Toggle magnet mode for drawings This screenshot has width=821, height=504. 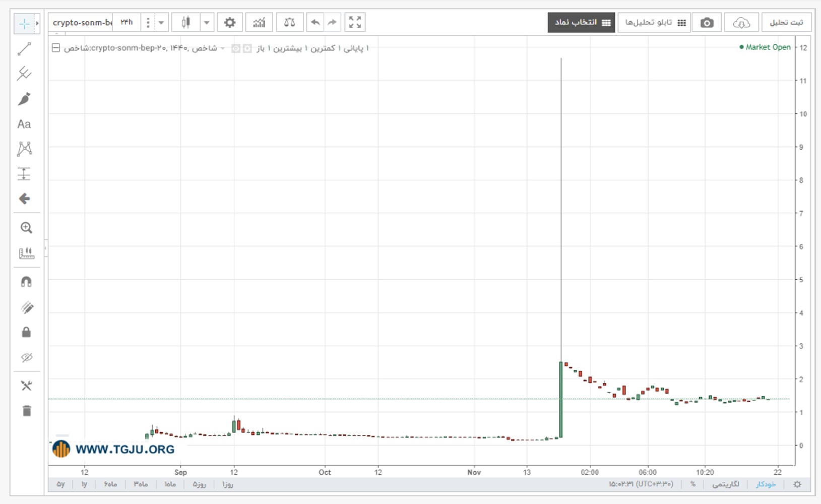(26, 282)
